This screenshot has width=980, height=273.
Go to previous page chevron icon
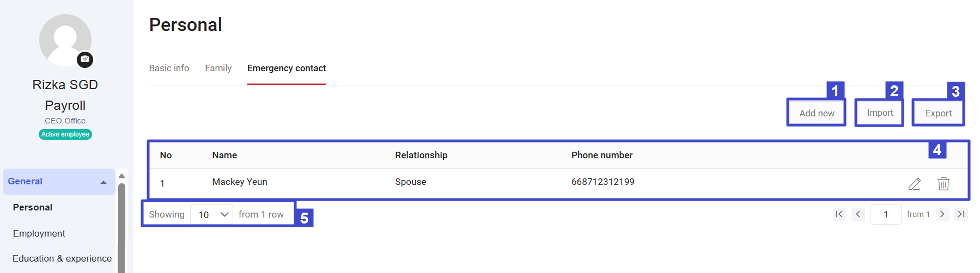pyautogui.click(x=858, y=214)
